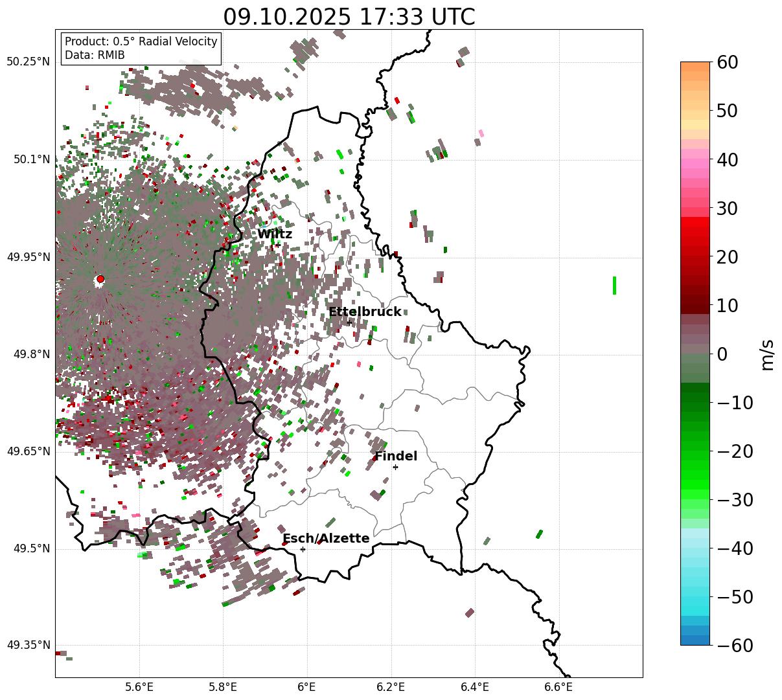Click the colorbar tick label −30
This screenshot has height=700, width=782.
(x=735, y=499)
